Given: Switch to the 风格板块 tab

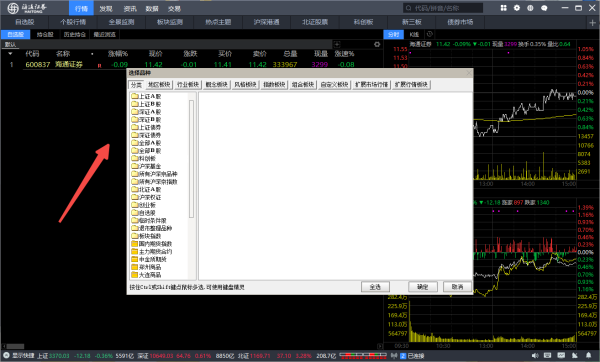Looking at the screenshot, I should point(245,85).
